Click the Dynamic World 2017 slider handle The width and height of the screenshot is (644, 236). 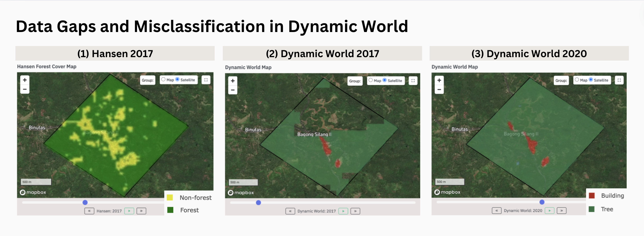point(258,203)
